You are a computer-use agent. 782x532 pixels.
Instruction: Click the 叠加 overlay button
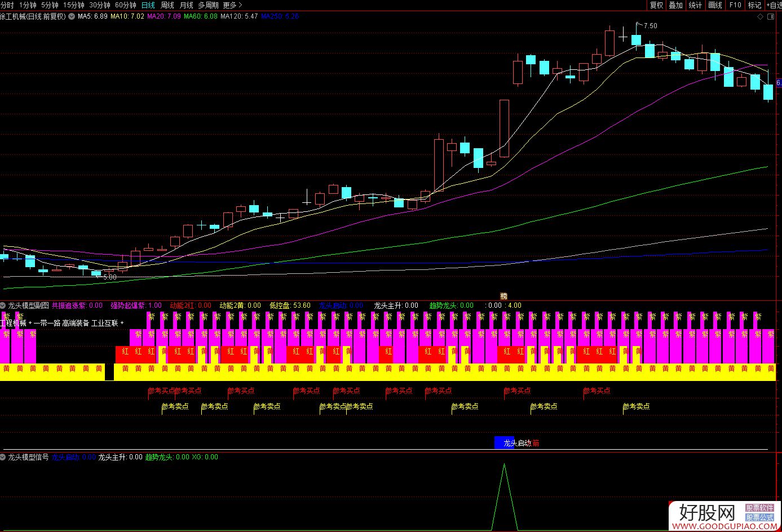[x=676, y=5]
